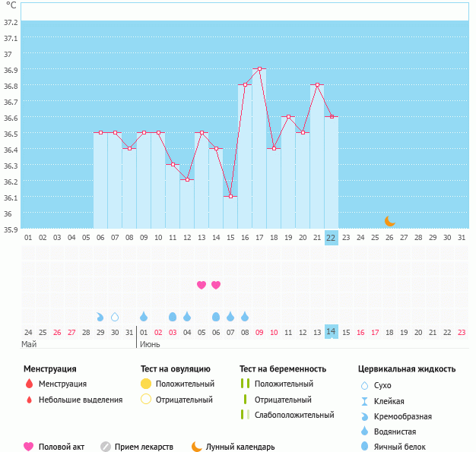Click the peak temperature point on day 17
Screen dimensions: 476x452
pos(259,69)
